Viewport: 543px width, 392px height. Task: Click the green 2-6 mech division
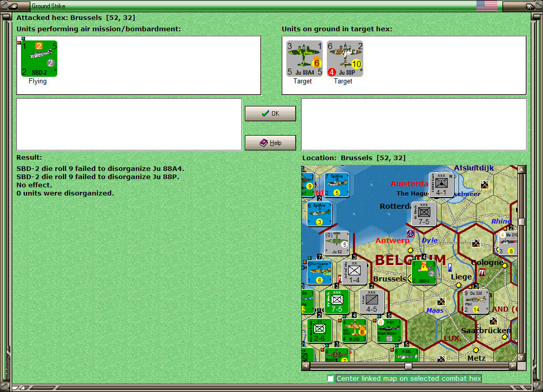coord(319,331)
